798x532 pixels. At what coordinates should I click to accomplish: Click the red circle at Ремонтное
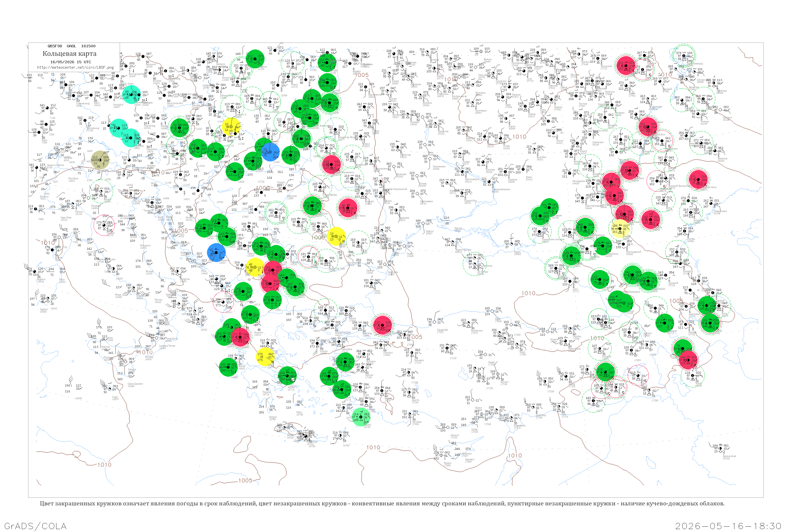click(x=625, y=214)
